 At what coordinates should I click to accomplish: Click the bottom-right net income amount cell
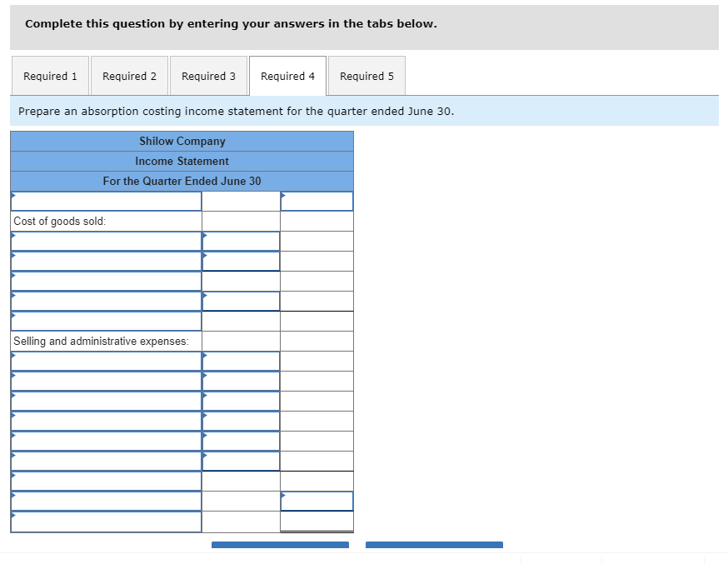point(317,501)
